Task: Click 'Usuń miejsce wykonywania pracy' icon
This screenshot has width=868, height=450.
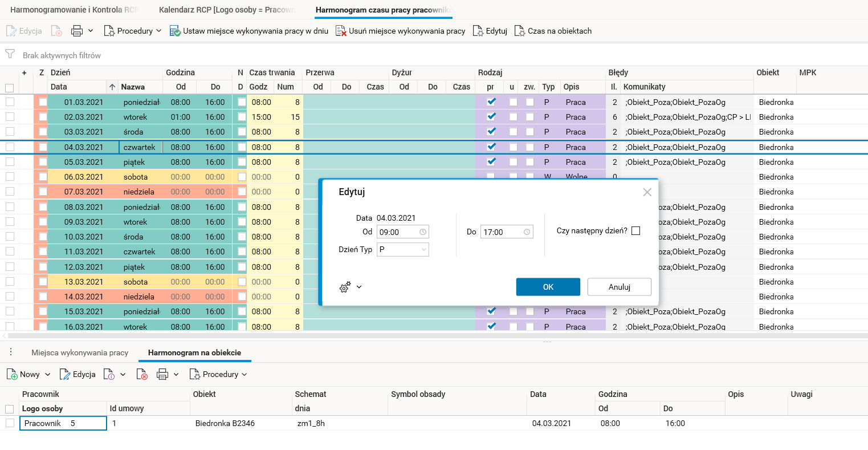Action: pyautogui.click(x=341, y=31)
